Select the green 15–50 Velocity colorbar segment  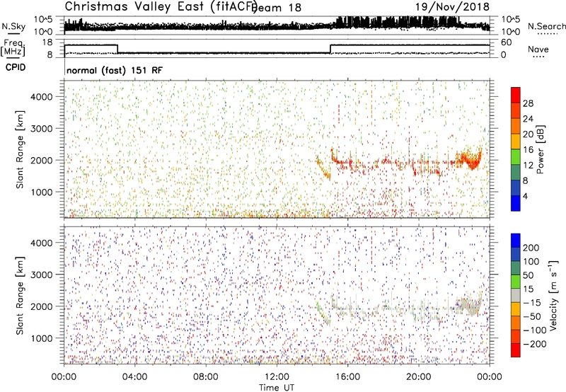516,282
